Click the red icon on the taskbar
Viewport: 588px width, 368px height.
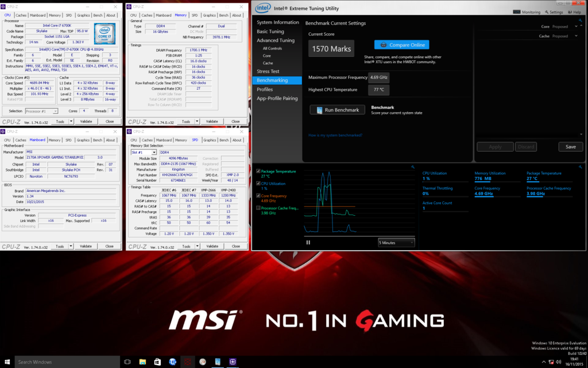point(188,362)
